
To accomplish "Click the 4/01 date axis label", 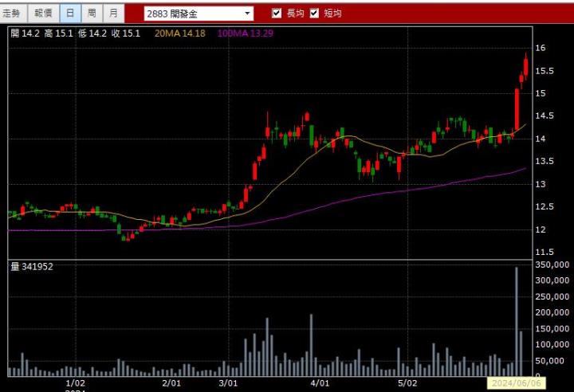I will point(320,383).
